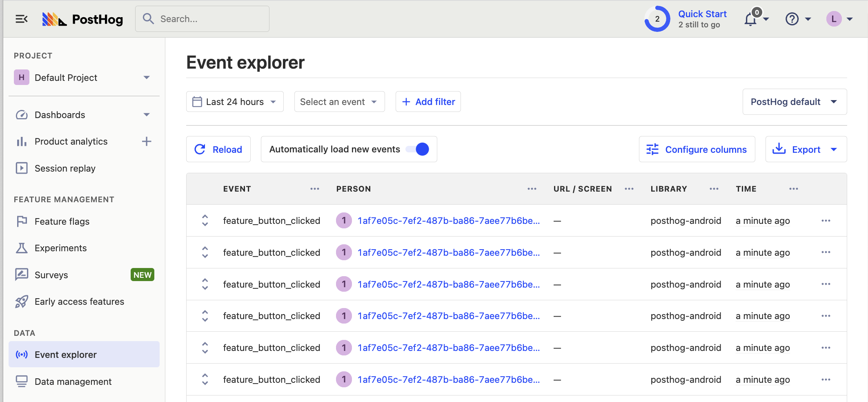Collapse sidebar with the hamburger menu icon
Viewport: 868px width, 402px height.
[21, 19]
